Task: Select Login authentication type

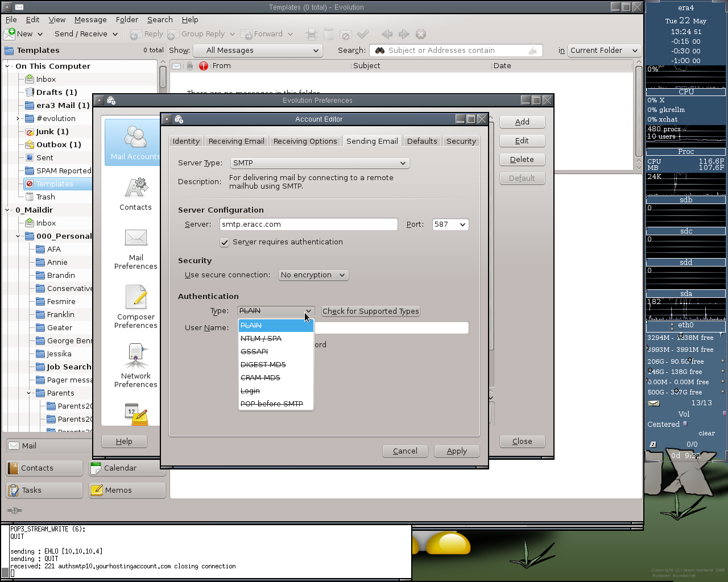Action: (x=276, y=391)
